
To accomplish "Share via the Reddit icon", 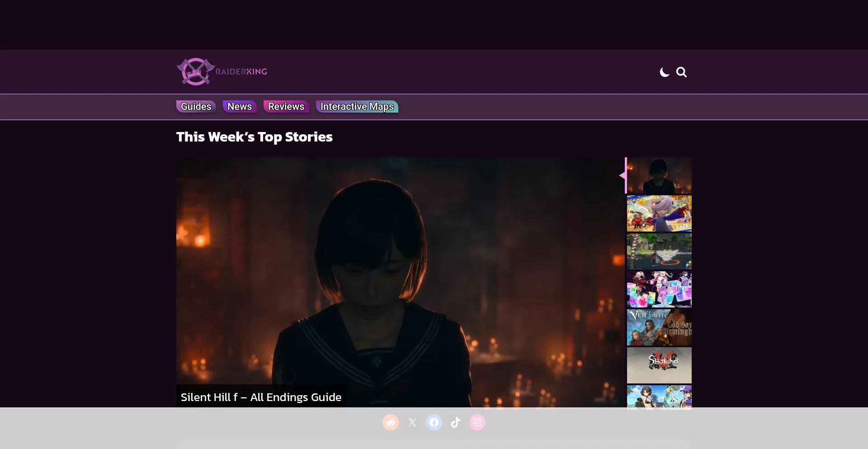I will (x=391, y=422).
